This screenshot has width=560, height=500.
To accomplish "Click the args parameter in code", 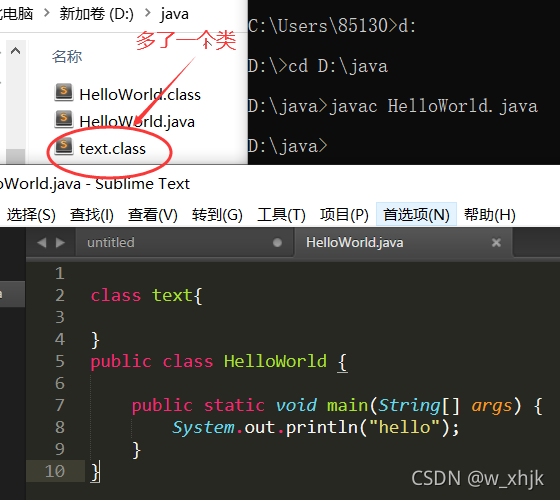I will coord(491,406).
